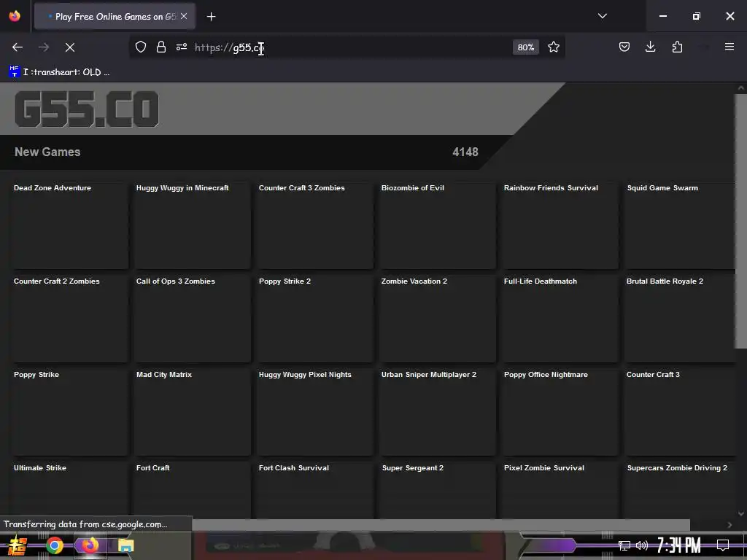This screenshot has width=747, height=560.
Task: Expand the list all tabs dropdown
Action: 602,16
